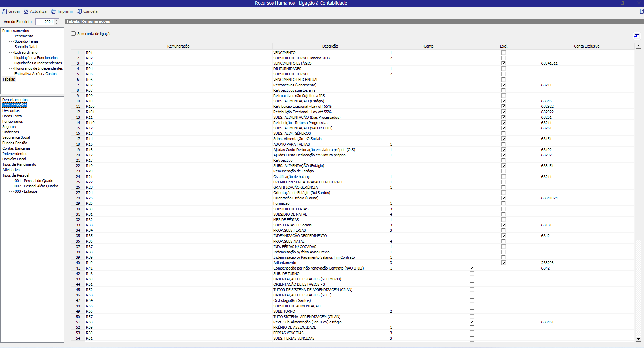Check Excl. checkbox for R01 VENCIMENTO row

[503, 53]
